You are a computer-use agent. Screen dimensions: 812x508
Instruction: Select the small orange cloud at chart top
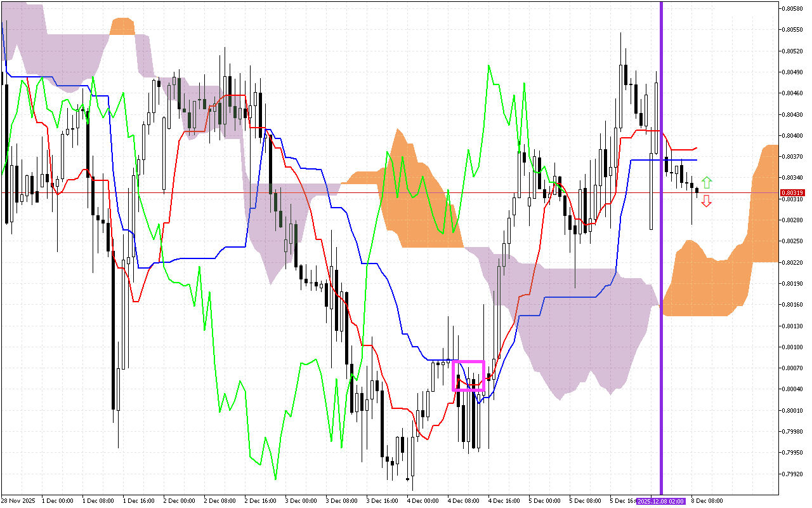pos(122,27)
